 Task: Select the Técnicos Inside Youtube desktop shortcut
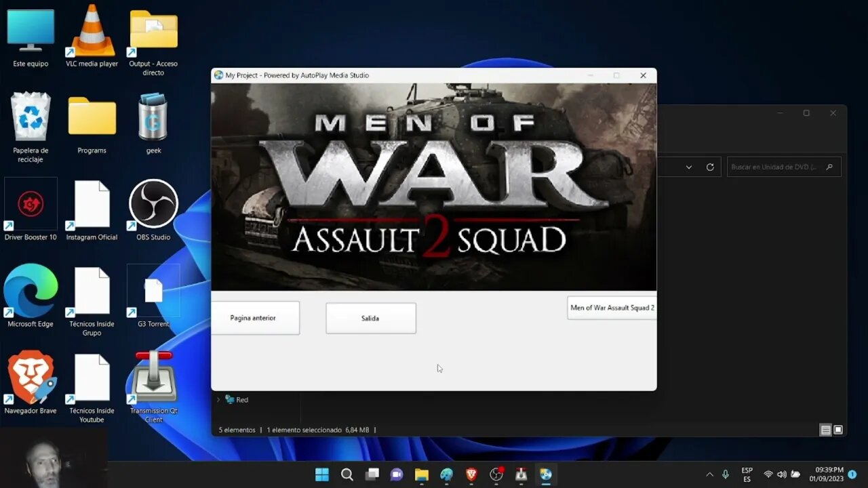tap(92, 388)
